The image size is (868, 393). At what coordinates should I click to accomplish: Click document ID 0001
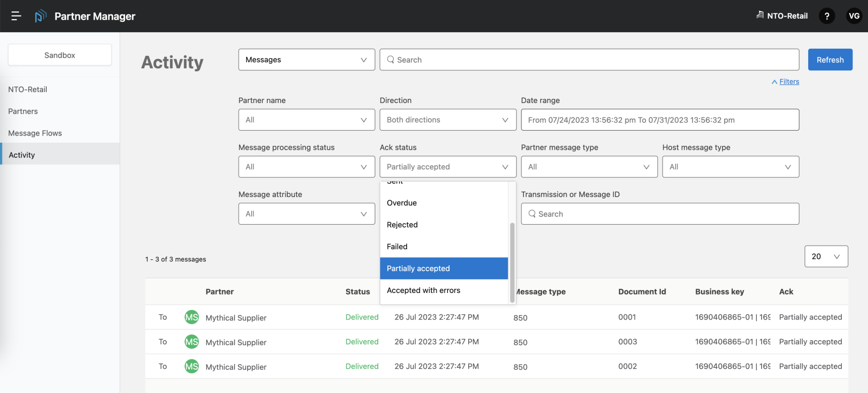(627, 317)
